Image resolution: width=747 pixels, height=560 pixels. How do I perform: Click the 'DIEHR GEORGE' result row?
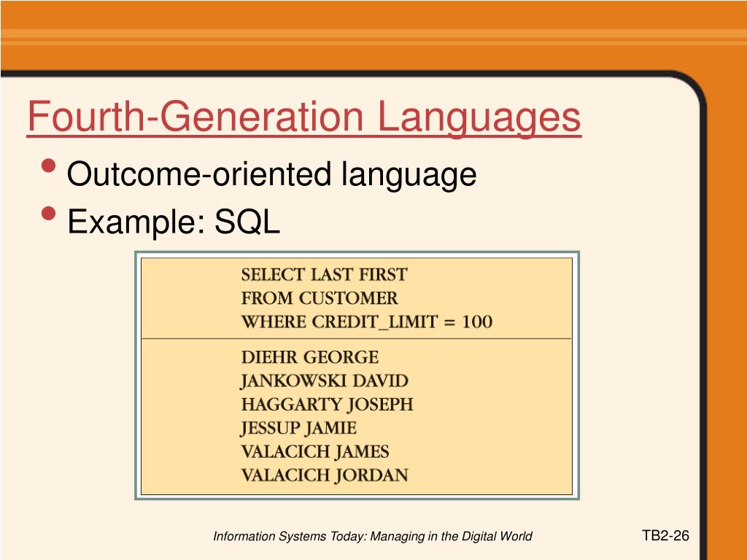point(309,357)
